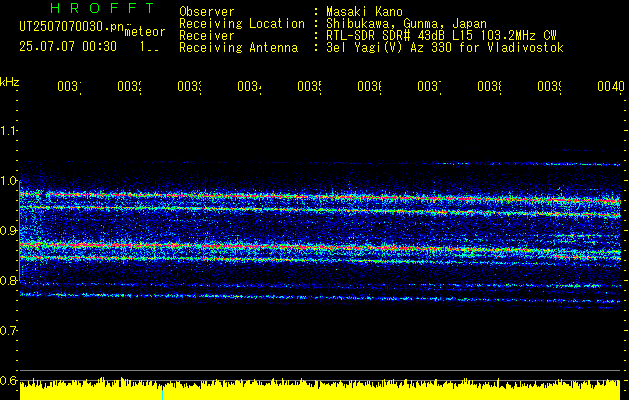
Task: Click the kHz axis unit label
Action: coord(10,82)
